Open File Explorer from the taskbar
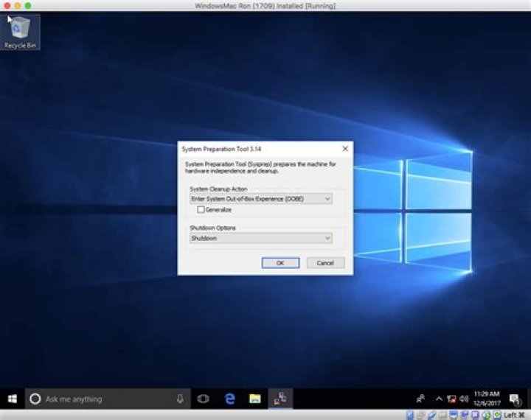Image resolution: width=531 pixels, height=420 pixels. tap(255, 399)
